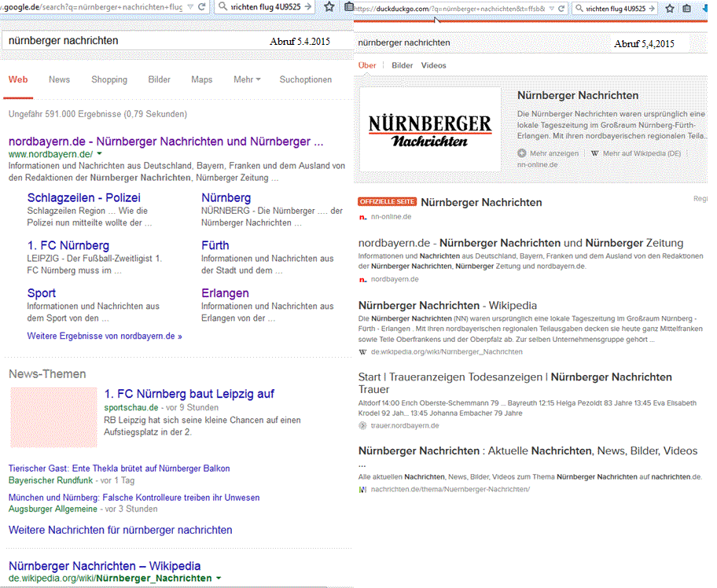The width and height of the screenshot is (717, 588).
Task: Open the 'Fürth' sitelink
Action: coord(215,245)
